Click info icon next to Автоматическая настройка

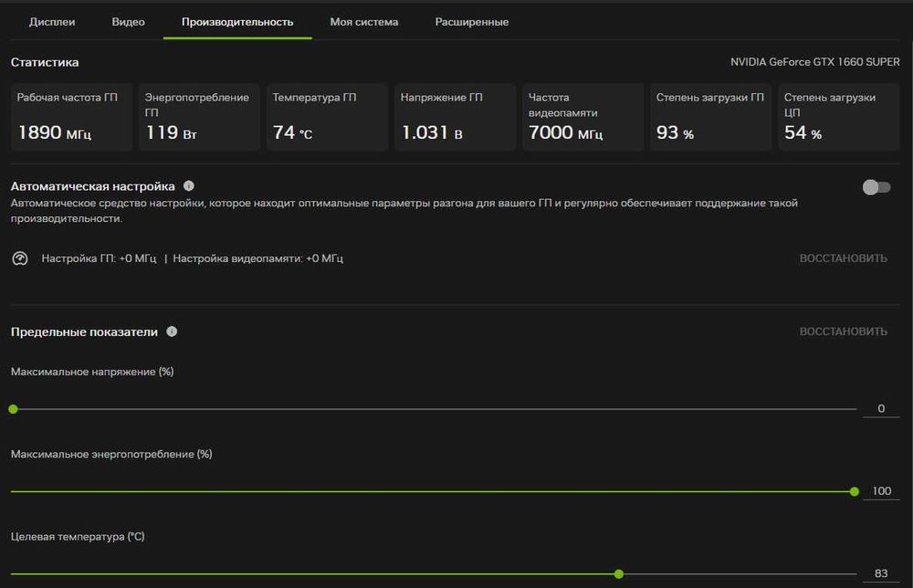189,185
